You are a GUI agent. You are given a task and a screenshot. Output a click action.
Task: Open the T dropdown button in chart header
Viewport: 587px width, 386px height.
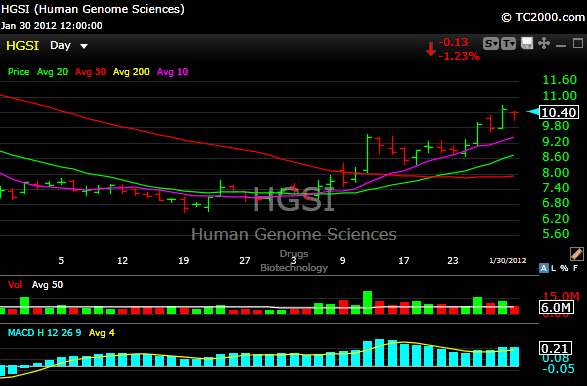[508, 44]
